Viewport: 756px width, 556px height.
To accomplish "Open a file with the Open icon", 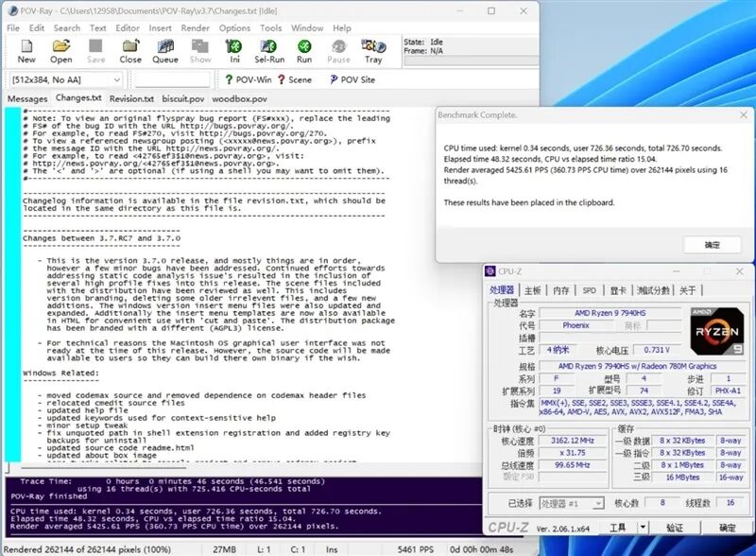I will (61, 51).
